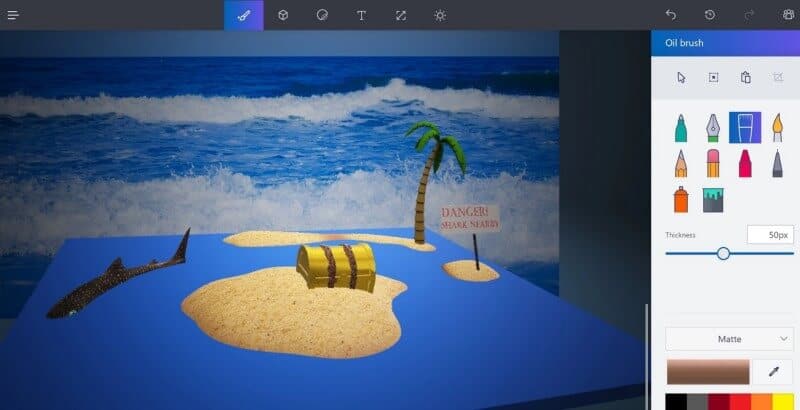This screenshot has height=410, width=800.
Task: Click the Paste clipboard icon
Action: (x=745, y=77)
